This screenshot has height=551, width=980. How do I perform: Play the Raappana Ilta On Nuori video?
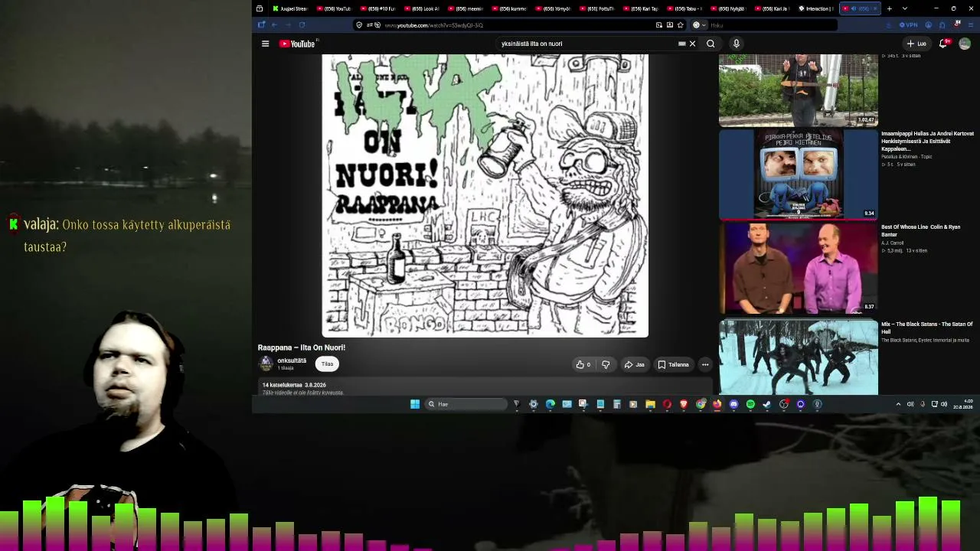[485, 195]
